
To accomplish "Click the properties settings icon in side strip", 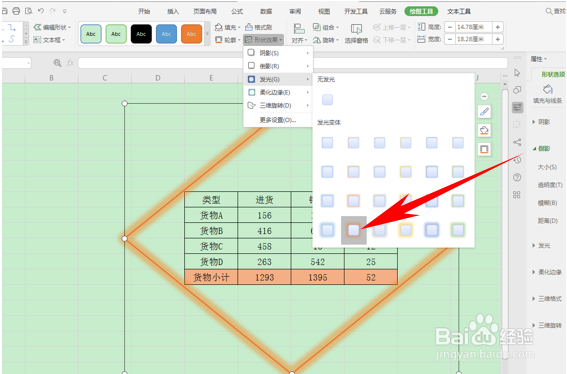I will click(517, 107).
